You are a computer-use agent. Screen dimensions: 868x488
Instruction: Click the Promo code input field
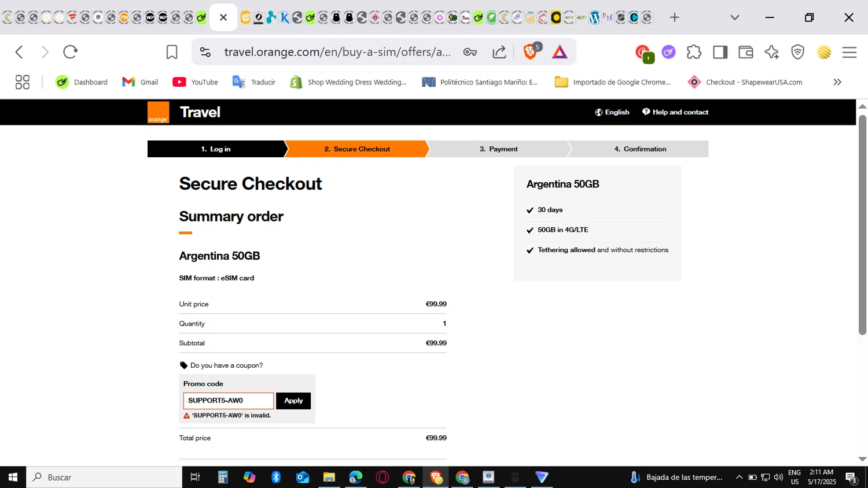[x=229, y=401]
